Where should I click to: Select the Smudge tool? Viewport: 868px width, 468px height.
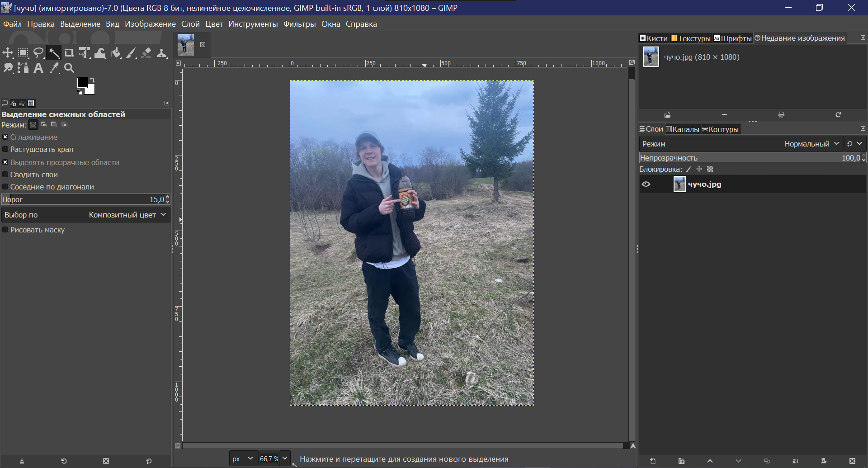(x=8, y=68)
